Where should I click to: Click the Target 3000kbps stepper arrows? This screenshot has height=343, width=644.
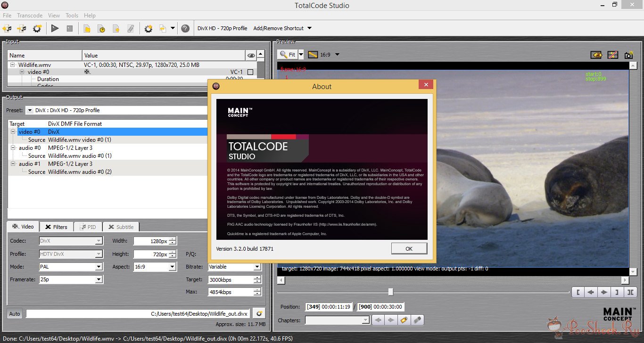tap(257, 279)
